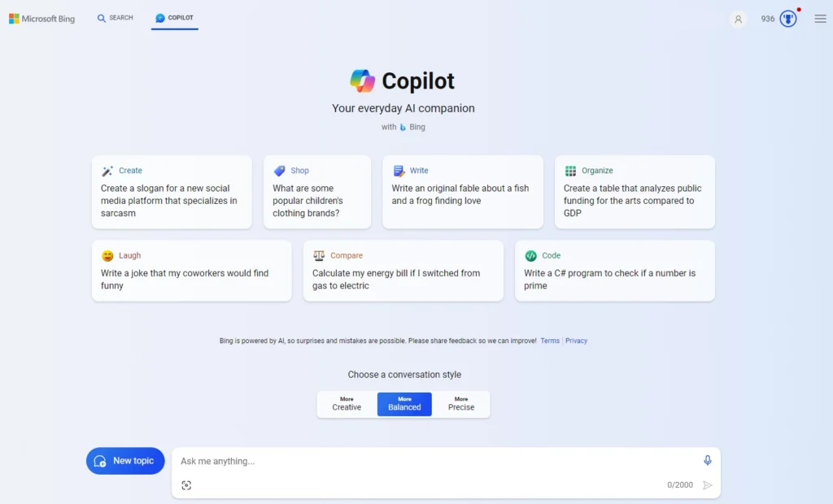Switch to the Copilot tab
The image size is (833, 504).
[x=175, y=18]
